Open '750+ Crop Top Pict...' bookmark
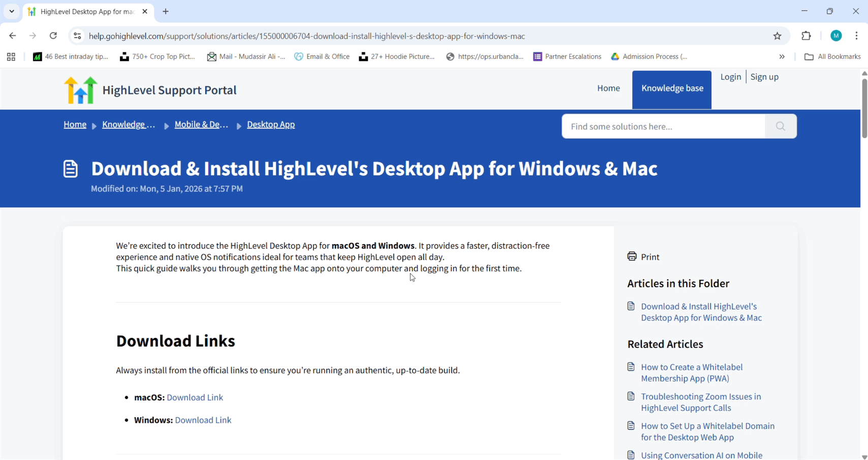 158,56
